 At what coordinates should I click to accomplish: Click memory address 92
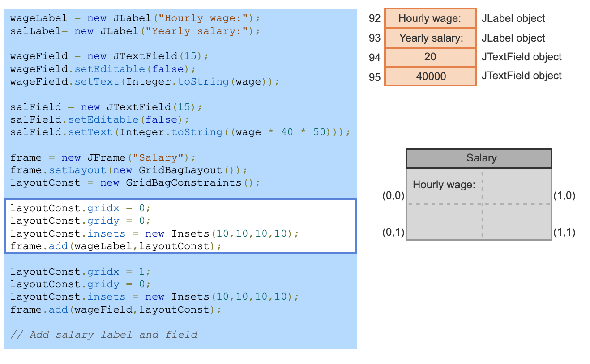coord(375,19)
